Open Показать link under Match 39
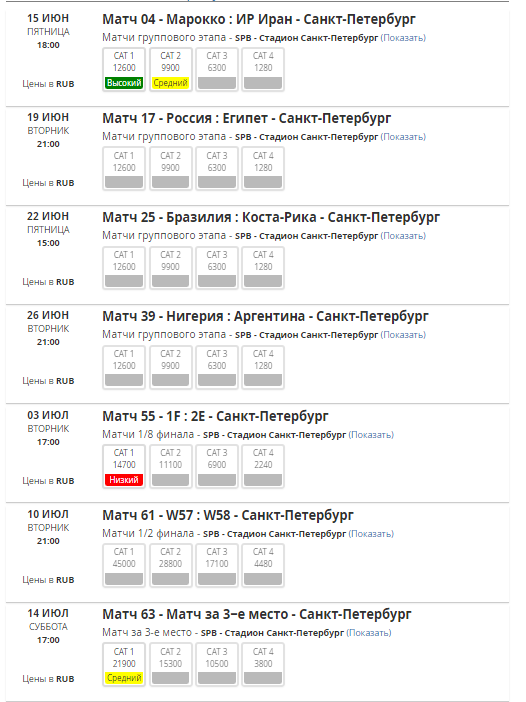This screenshot has width=526, height=702. (403, 335)
